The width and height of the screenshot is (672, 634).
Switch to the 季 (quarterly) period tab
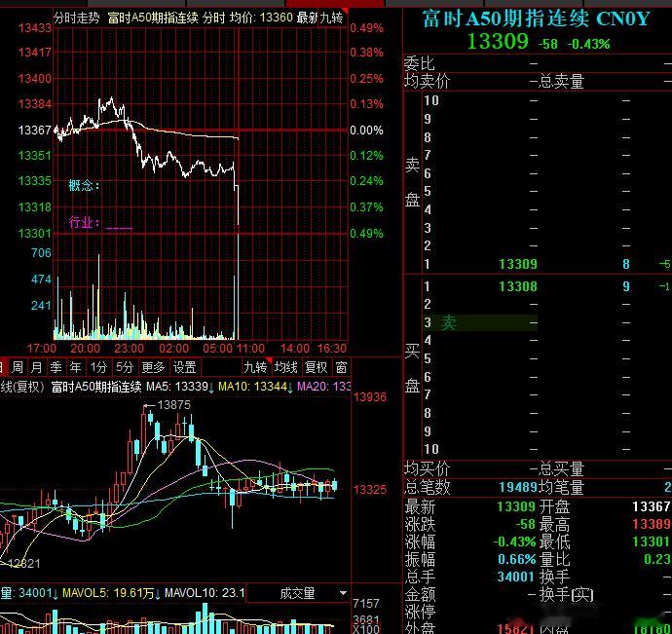pos(56,367)
